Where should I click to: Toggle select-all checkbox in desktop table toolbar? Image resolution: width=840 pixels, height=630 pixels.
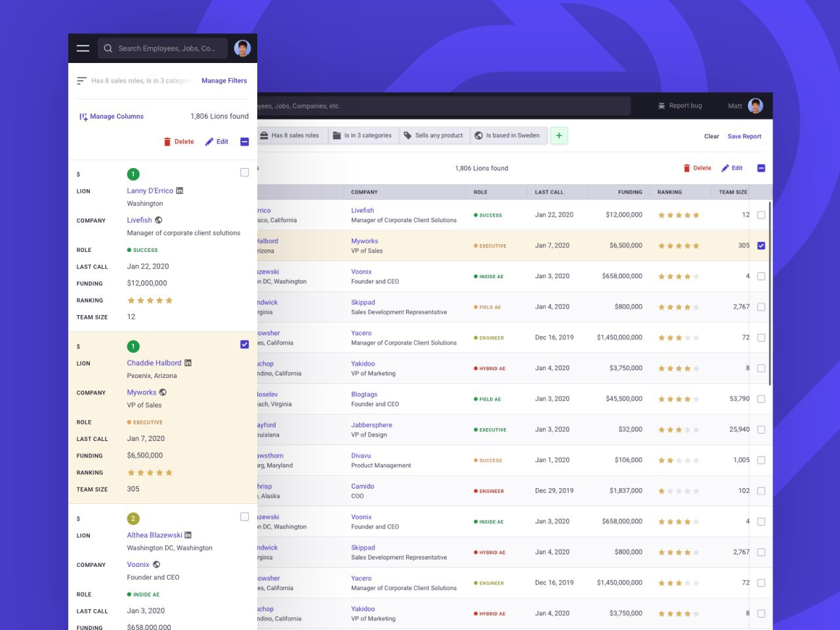761,168
